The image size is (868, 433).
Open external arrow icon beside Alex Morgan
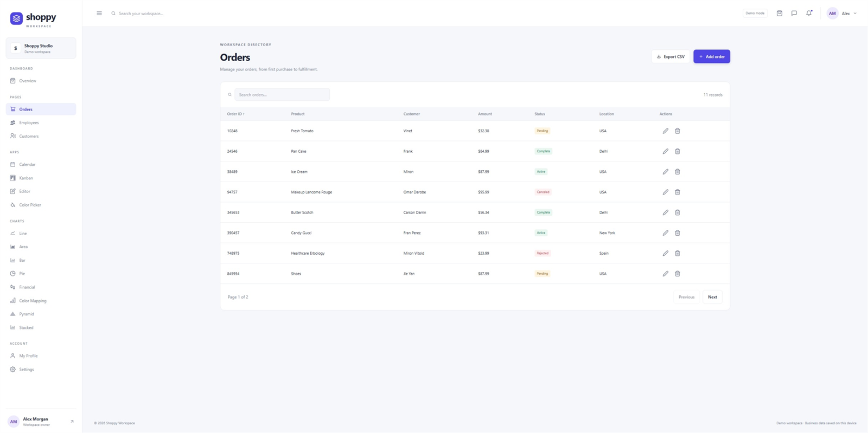[72, 421]
